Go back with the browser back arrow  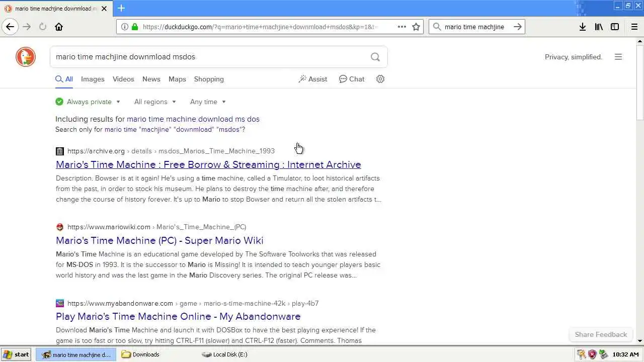pos(10,27)
